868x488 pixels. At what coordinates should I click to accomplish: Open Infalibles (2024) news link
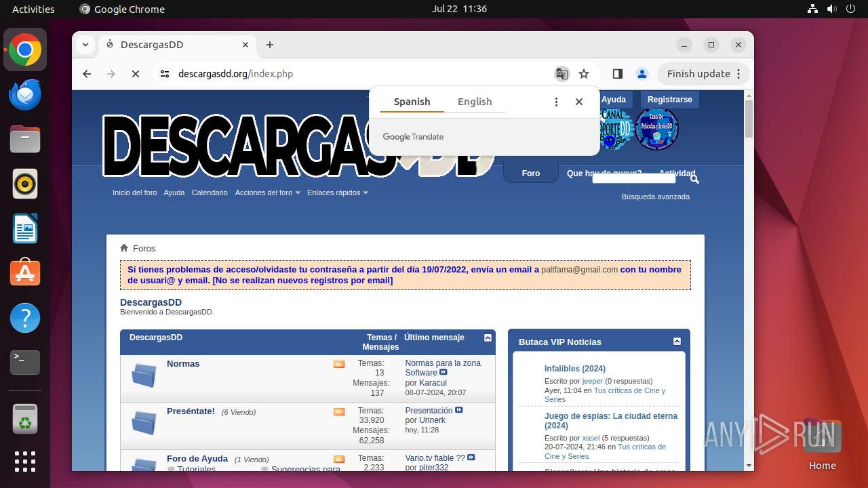point(575,369)
